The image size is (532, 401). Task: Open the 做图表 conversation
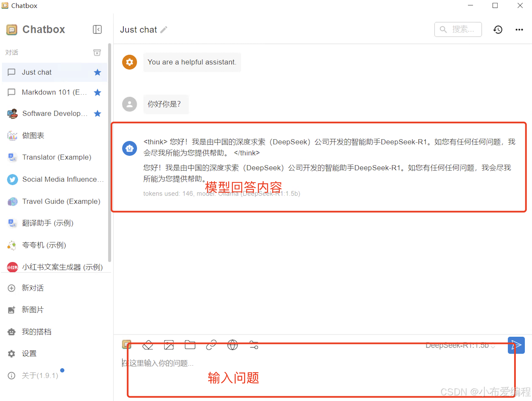pyautogui.click(x=54, y=136)
